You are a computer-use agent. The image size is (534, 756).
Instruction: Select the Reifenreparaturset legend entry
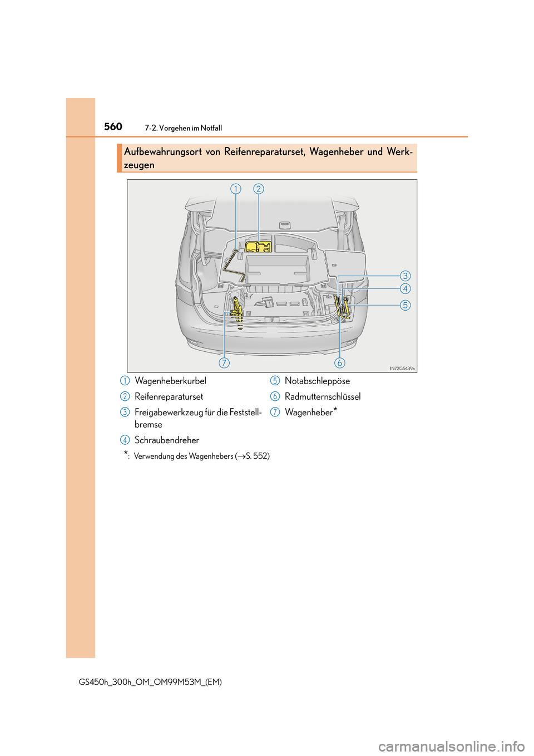pyautogui.click(x=169, y=396)
